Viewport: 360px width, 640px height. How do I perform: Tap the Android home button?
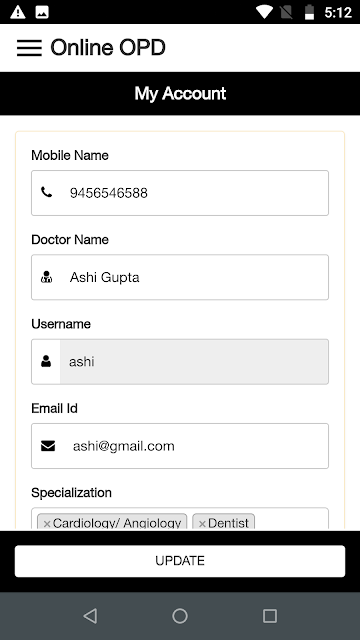180,616
